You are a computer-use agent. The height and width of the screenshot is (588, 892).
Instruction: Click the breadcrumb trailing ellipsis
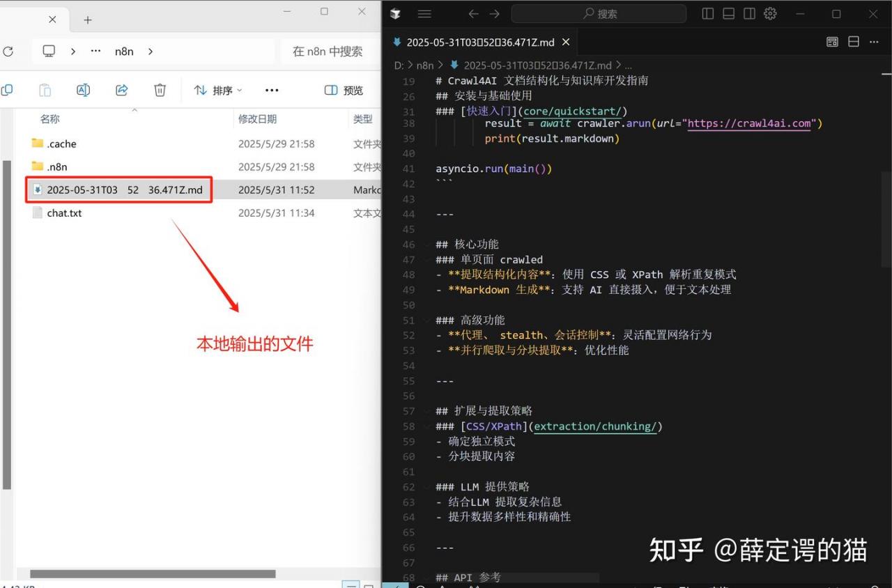[x=627, y=65]
